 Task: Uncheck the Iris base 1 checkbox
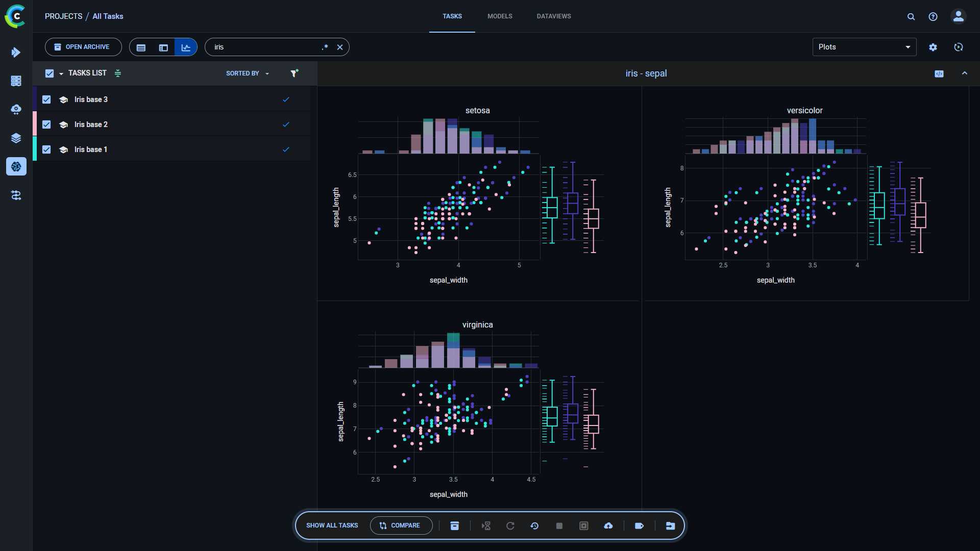(46, 149)
